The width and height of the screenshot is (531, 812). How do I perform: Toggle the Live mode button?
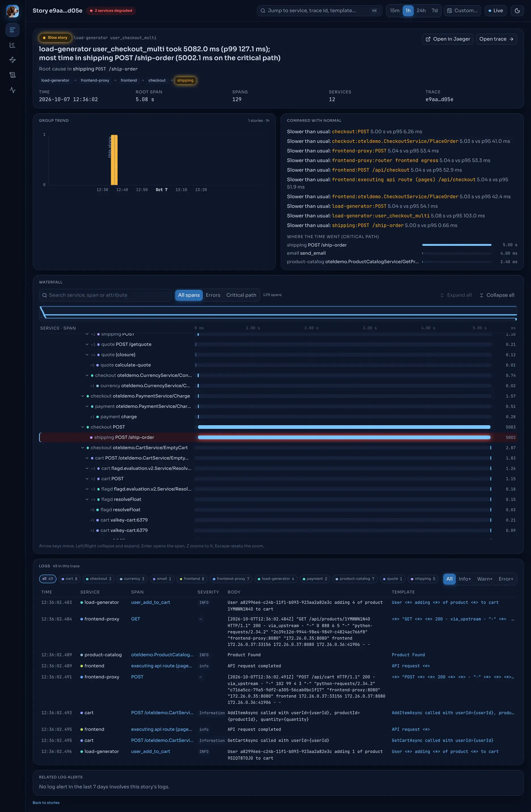[496, 11]
